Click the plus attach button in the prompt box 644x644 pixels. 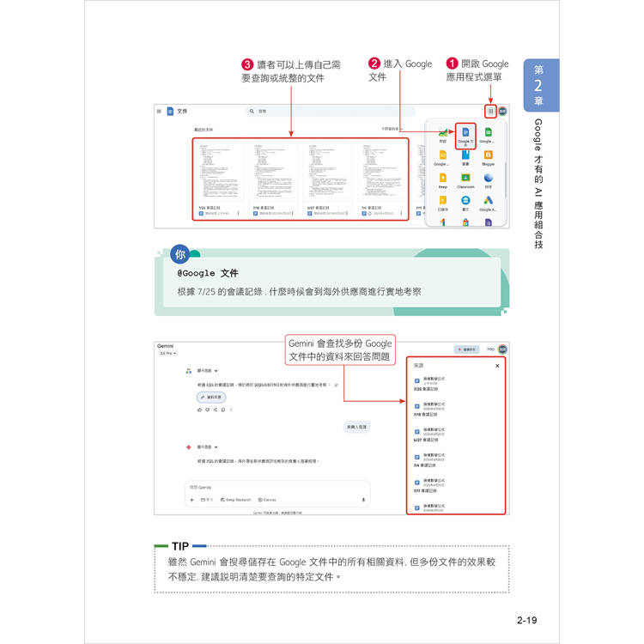[x=191, y=500]
